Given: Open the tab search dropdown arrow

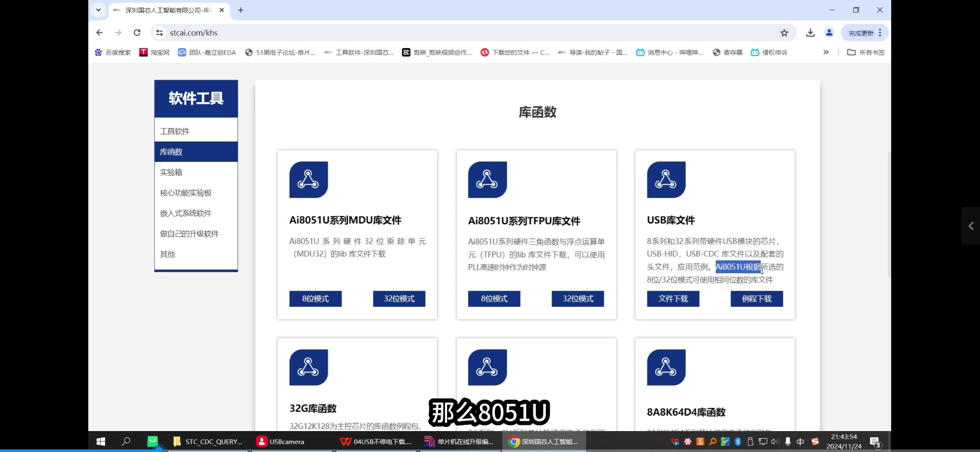Looking at the screenshot, I should pos(99,10).
